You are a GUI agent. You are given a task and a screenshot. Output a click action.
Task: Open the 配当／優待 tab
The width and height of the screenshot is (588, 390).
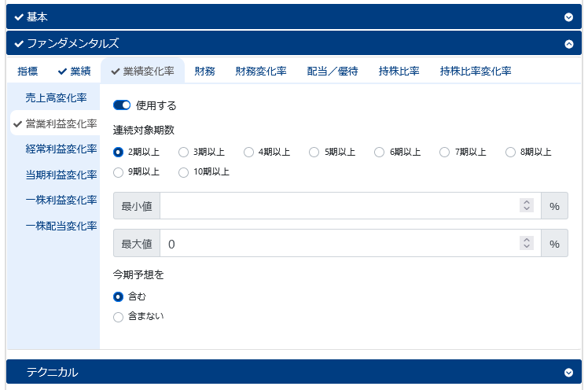(333, 71)
